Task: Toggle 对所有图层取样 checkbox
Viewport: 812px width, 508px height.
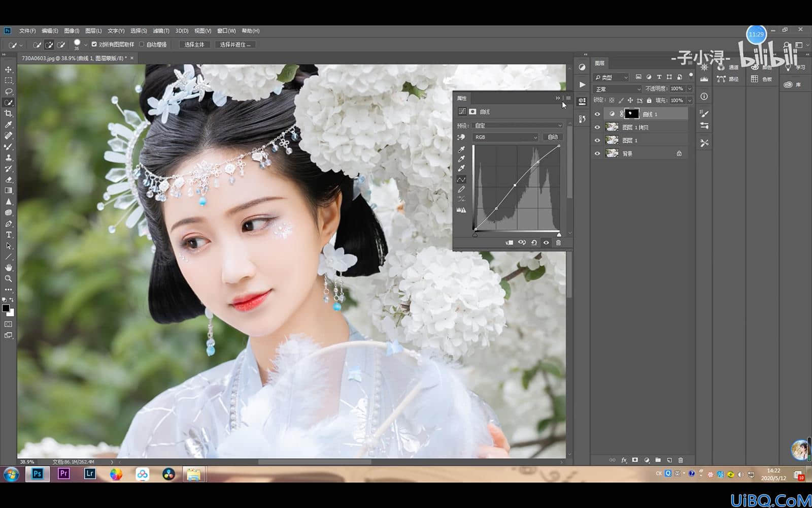Action: pos(94,45)
